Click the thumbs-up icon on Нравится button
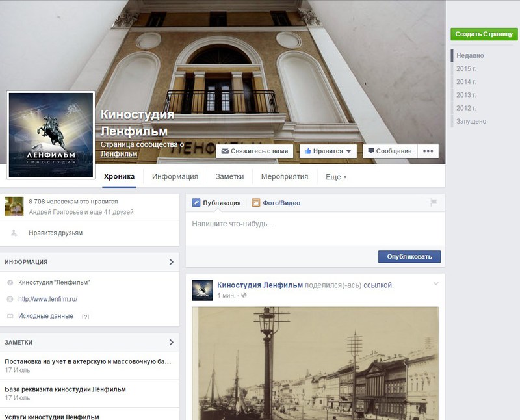The width and height of the screenshot is (520, 420). 307,151
